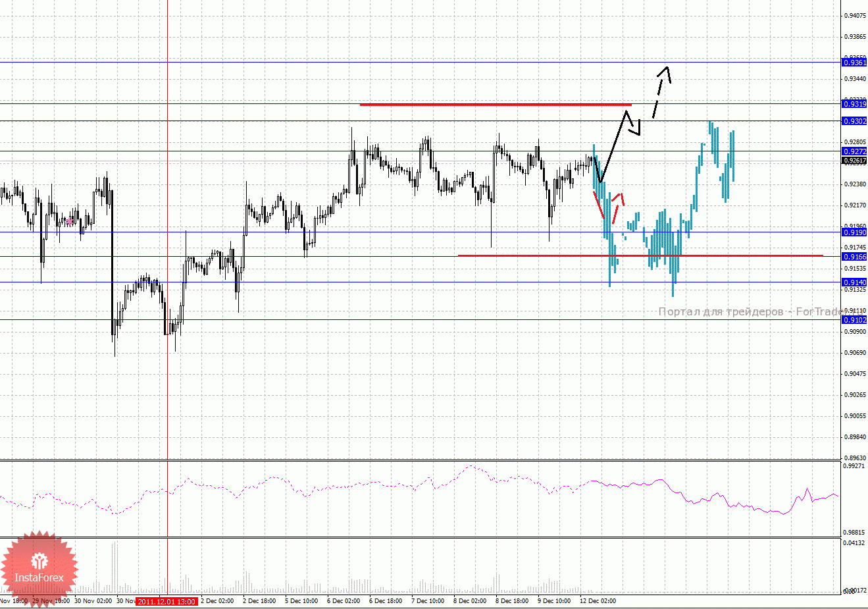Viewport: 868px width, 609px height.
Task: Click the 8 Dec 18:00 time label
Action: [x=512, y=601]
